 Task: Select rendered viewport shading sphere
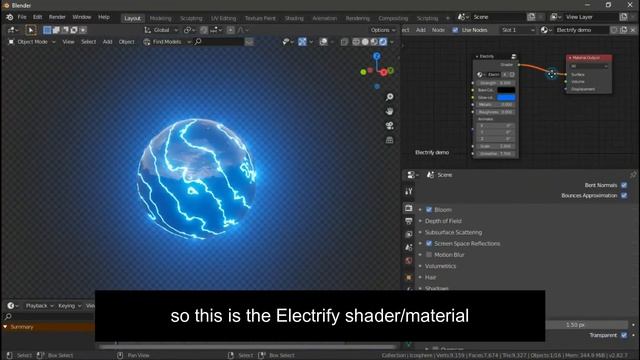[x=383, y=42]
